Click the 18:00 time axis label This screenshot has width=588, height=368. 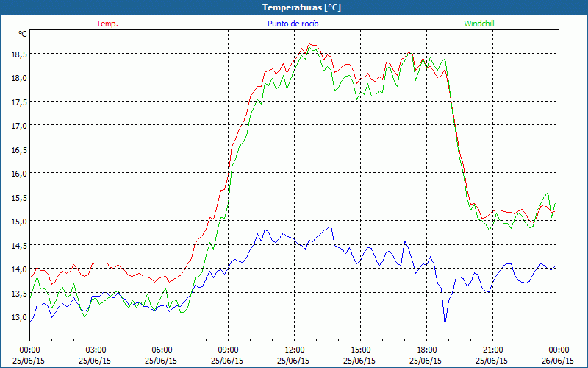coord(427,350)
